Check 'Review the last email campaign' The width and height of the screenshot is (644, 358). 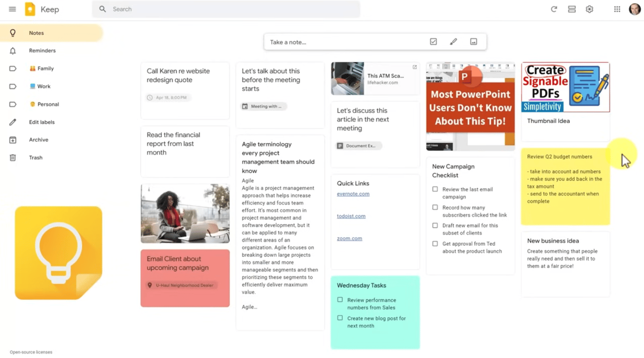434,189
